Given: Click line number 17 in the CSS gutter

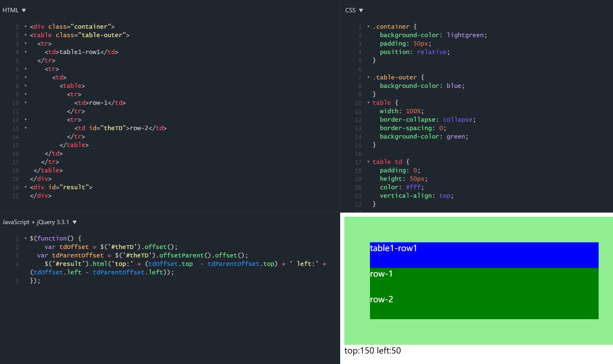Looking at the screenshot, I should tap(358, 162).
